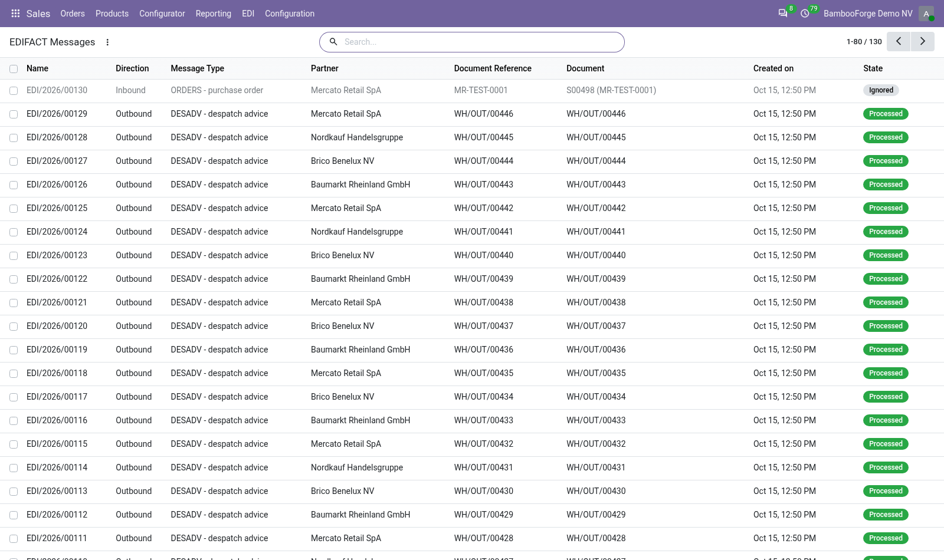
Task: Open the apps grid menu icon
Action: pyautogui.click(x=16, y=14)
